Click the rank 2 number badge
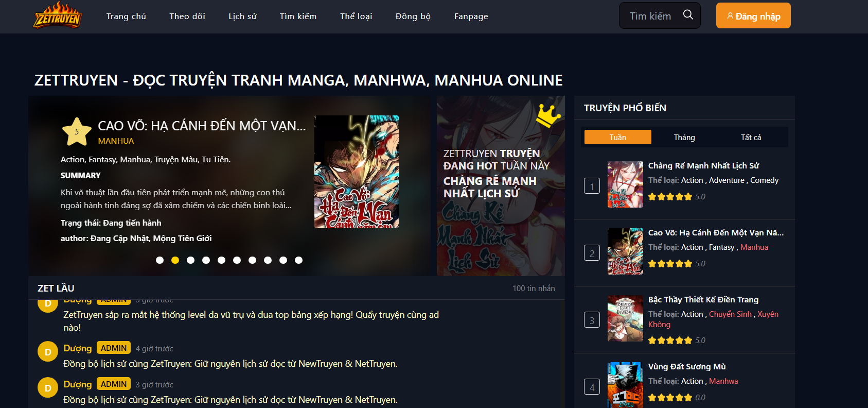This screenshot has width=868, height=408. point(592,253)
